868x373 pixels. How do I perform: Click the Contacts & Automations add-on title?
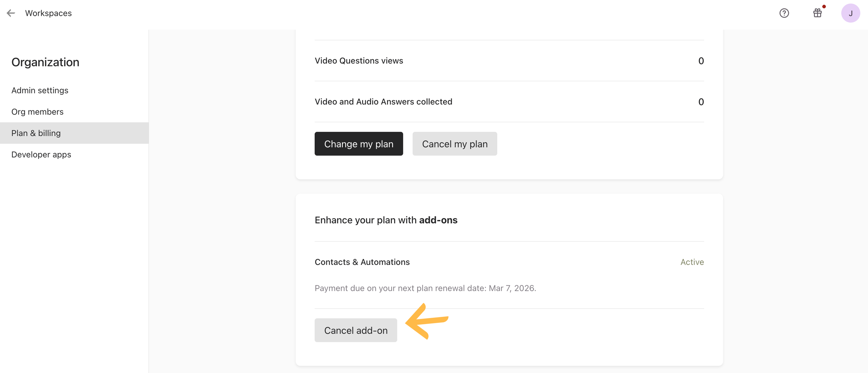coord(362,262)
